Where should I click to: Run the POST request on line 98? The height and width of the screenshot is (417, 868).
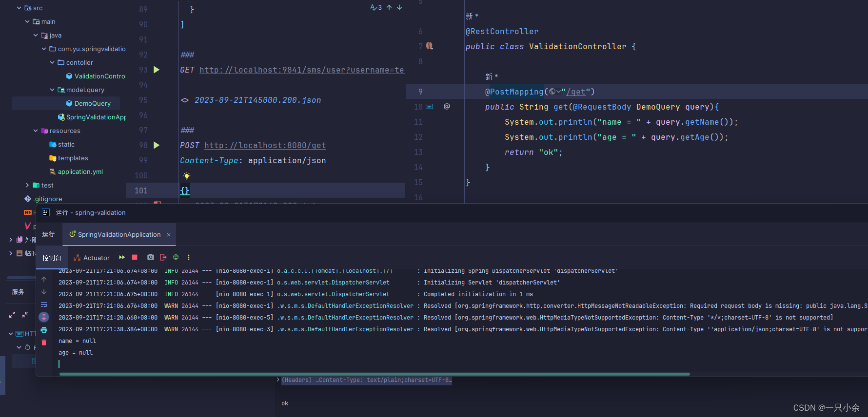click(x=157, y=145)
